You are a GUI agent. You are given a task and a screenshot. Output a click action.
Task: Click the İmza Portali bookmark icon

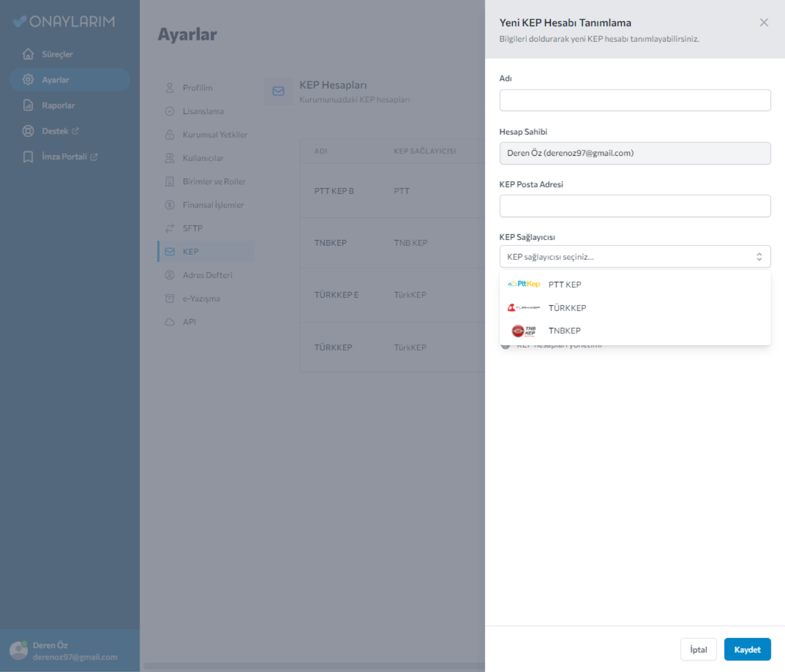pyautogui.click(x=28, y=157)
